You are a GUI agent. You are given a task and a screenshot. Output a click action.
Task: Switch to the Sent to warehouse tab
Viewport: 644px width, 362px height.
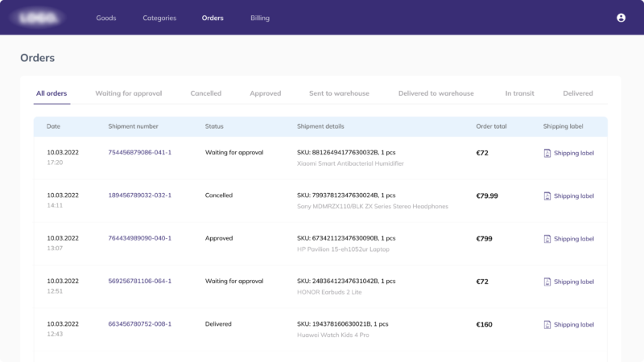click(339, 93)
